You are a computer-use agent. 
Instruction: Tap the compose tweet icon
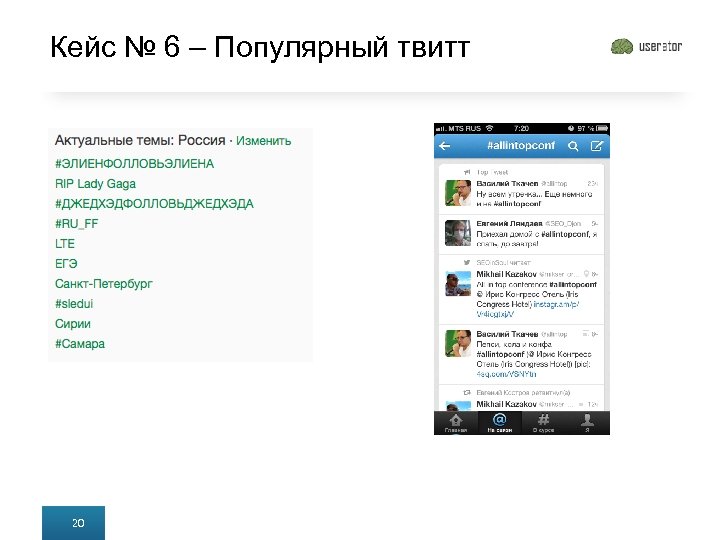tap(596, 146)
